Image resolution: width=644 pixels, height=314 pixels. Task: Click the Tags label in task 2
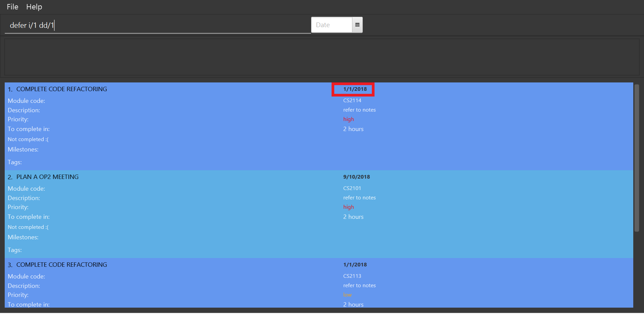pyautogui.click(x=15, y=250)
